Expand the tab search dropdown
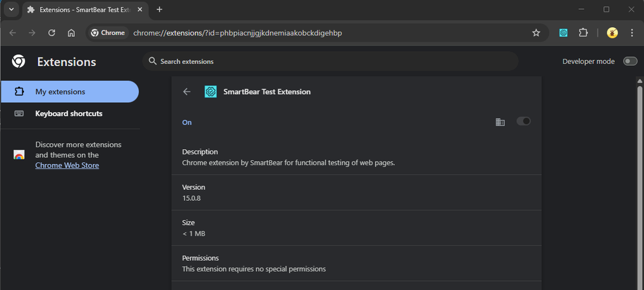Image resolution: width=644 pixels, height=290 pixels. click(x=11, y=10)
